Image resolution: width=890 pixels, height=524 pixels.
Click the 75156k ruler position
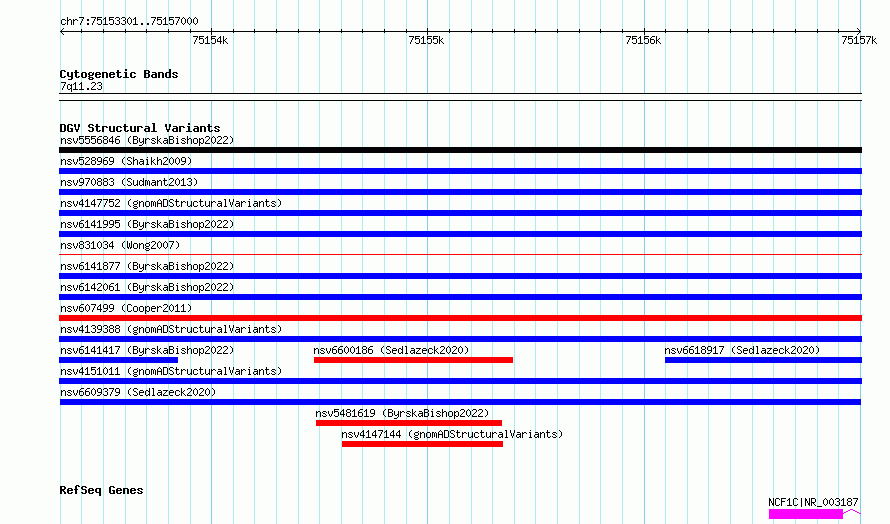tap(643, 40)
